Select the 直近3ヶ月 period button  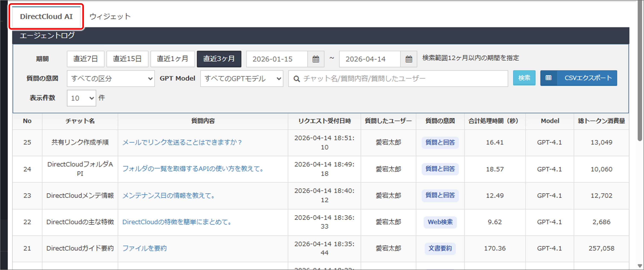(219, 59)
